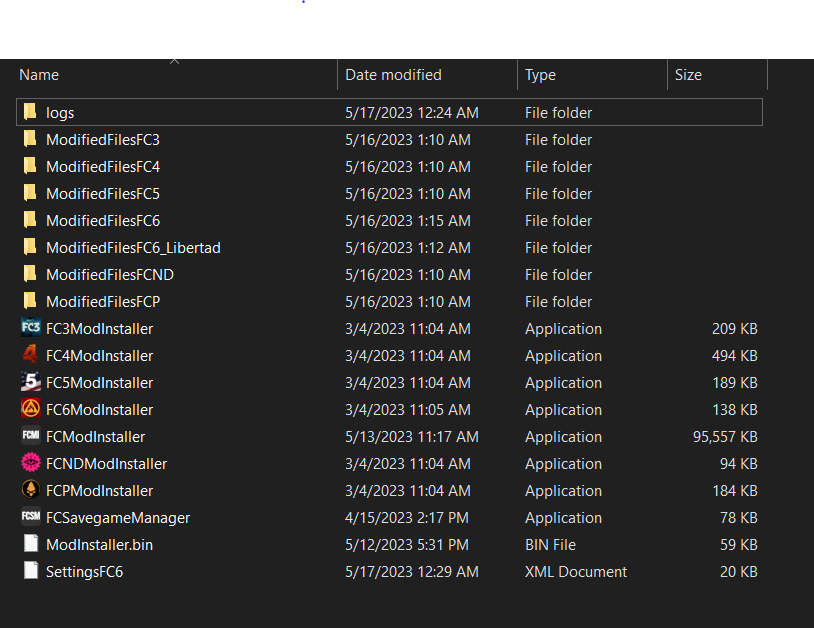The width and height of the screenshot is (814, 628).
Task: Click the FCModInstaller application icon
Action: tap(30, 436)
